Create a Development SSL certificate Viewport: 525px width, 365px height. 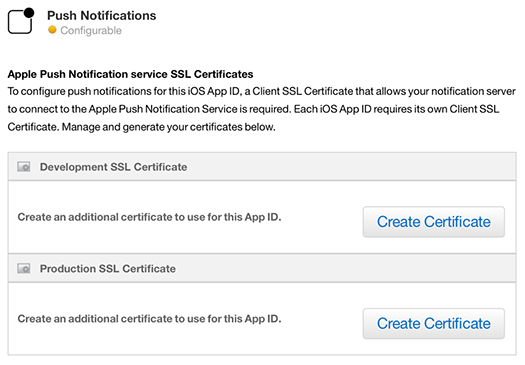click(434, 222)
